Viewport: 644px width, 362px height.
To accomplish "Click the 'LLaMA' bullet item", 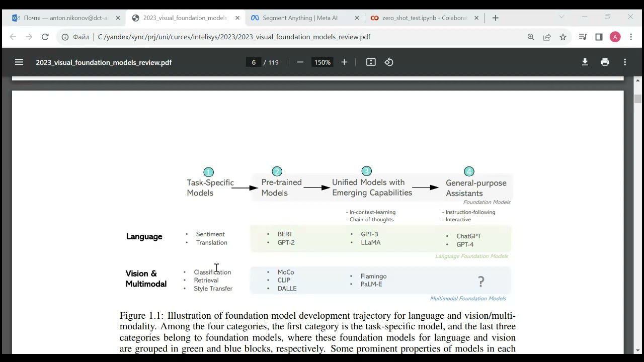I will 371,242.
